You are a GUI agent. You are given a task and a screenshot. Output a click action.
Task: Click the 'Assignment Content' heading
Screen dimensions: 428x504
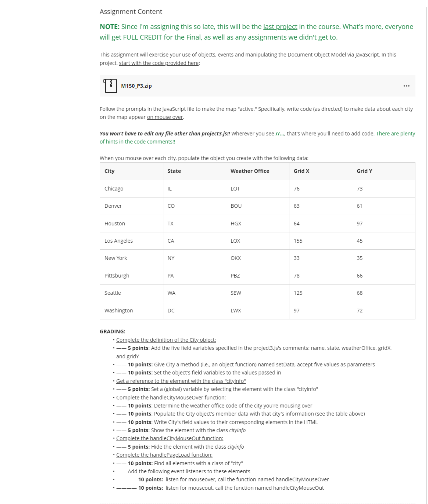[x=131, y=11]
